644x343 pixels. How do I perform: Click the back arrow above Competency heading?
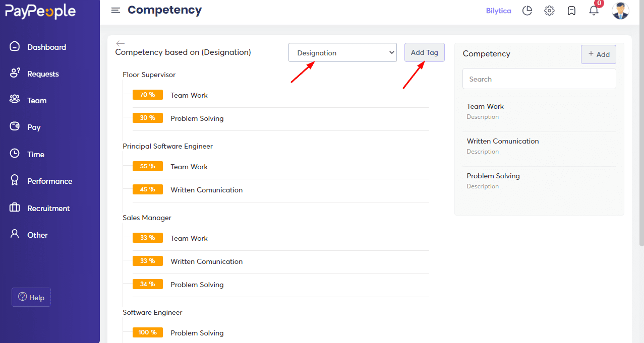[120, 43]
